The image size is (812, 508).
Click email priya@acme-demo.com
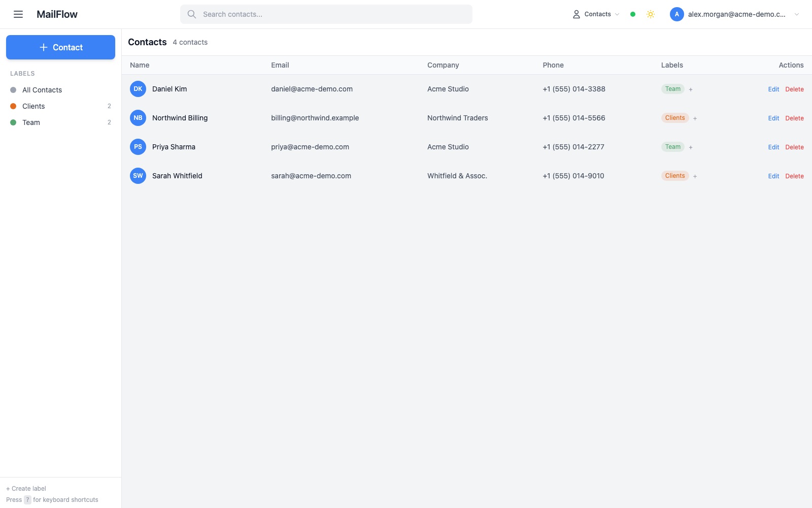coord(310,147)
